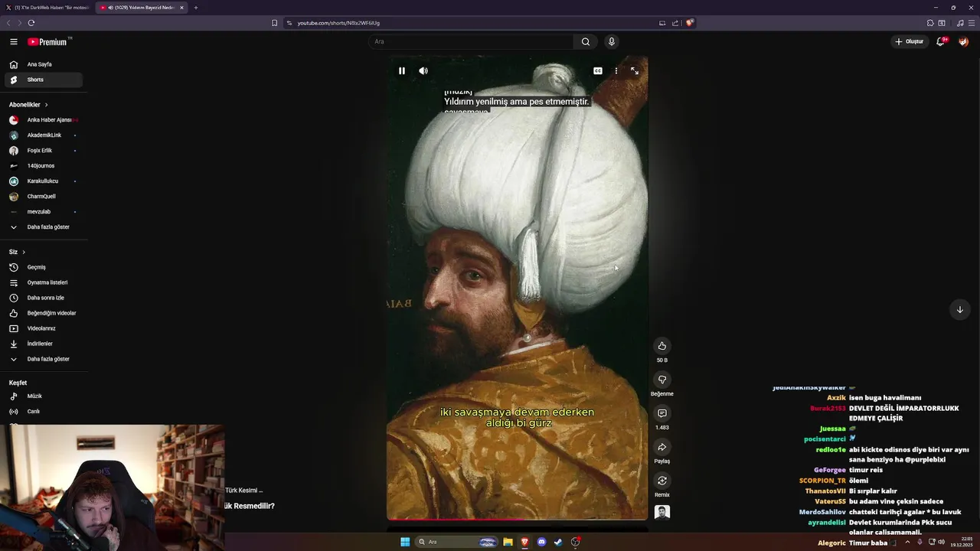Open mevzulab channel subscription

(x=44, y=212)
